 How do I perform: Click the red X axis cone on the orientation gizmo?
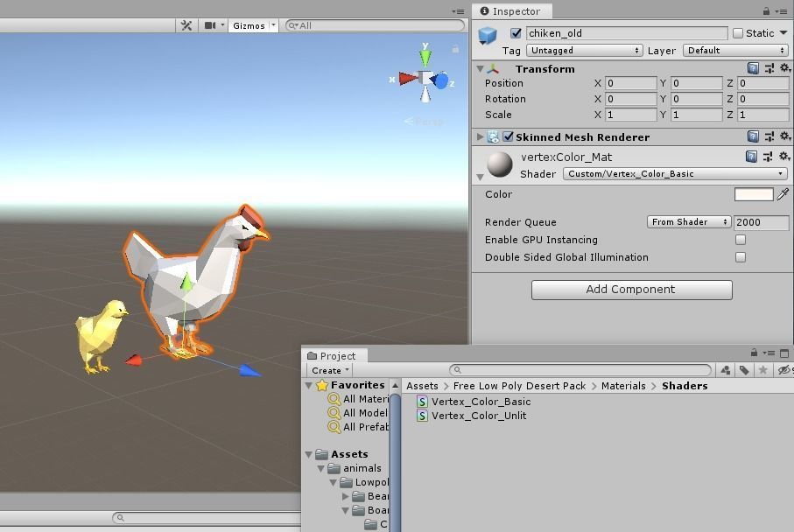[x=408, y=79]
